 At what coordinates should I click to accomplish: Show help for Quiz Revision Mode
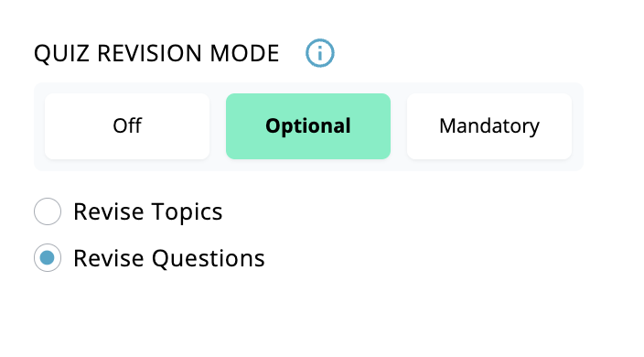pos(320,53)
